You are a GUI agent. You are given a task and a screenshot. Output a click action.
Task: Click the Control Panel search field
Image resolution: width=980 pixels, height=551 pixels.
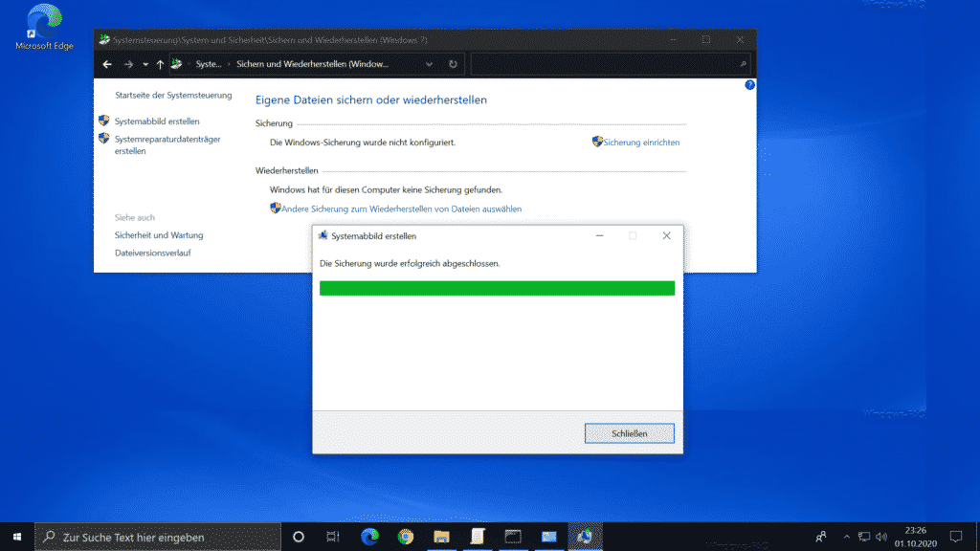point(610,64)
